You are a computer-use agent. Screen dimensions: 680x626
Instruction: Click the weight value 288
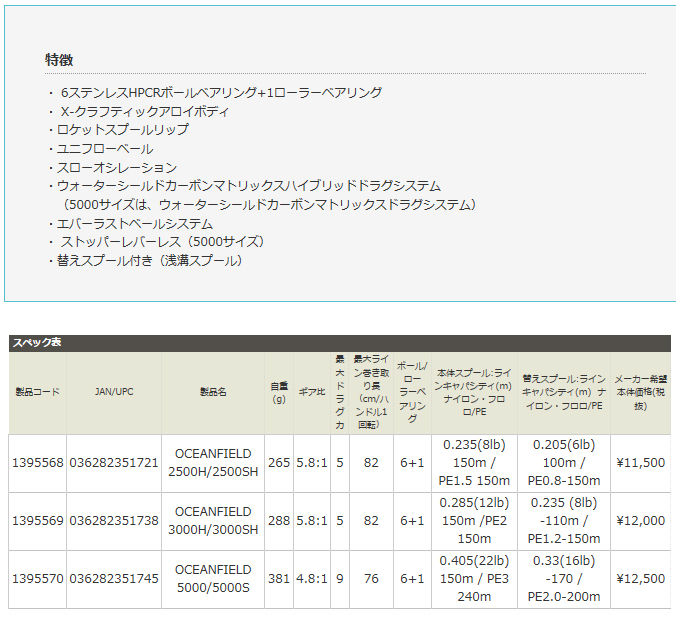point(279,521)
